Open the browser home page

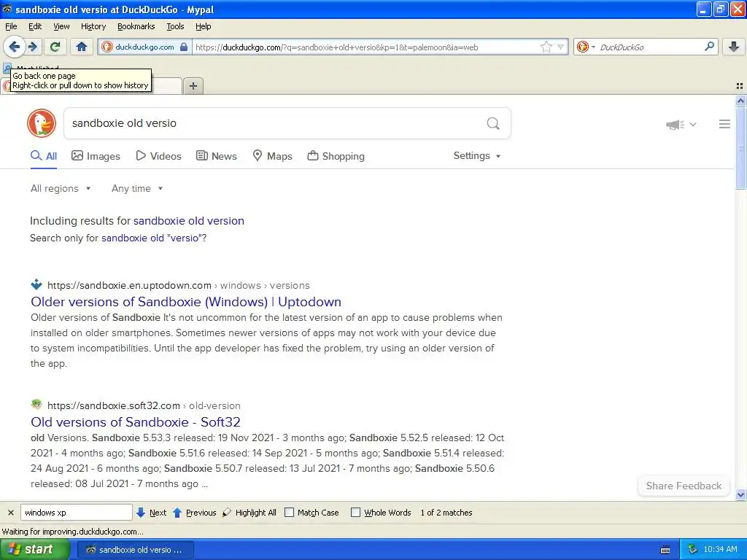tap(82, 47)
